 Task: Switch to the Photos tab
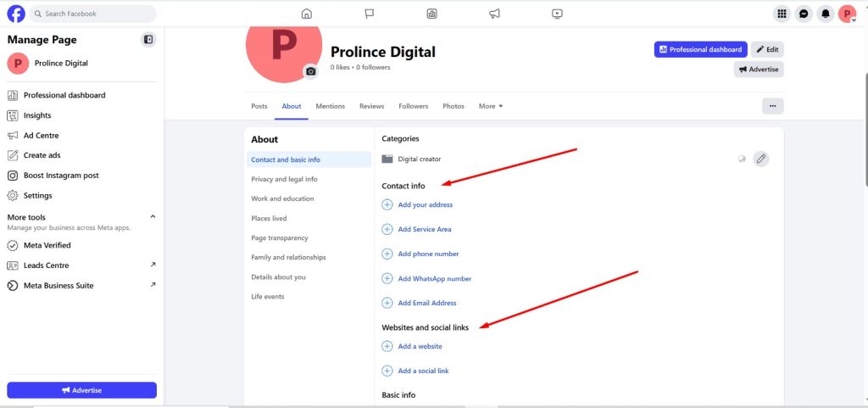tap(453, 106)
